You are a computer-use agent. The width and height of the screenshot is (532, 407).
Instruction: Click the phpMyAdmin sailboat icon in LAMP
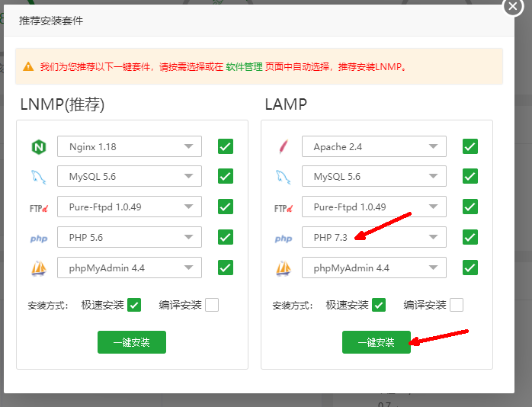(284, 268)
